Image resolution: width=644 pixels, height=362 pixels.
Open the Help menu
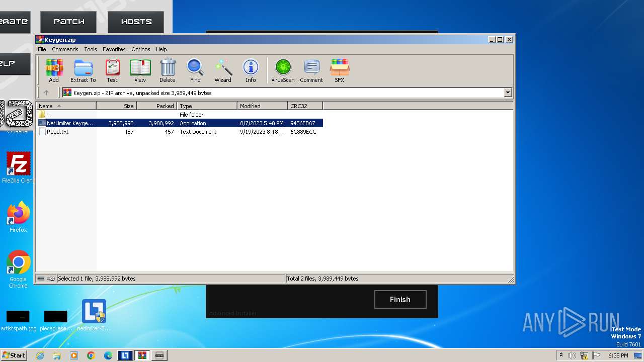[x=161, y=49]
